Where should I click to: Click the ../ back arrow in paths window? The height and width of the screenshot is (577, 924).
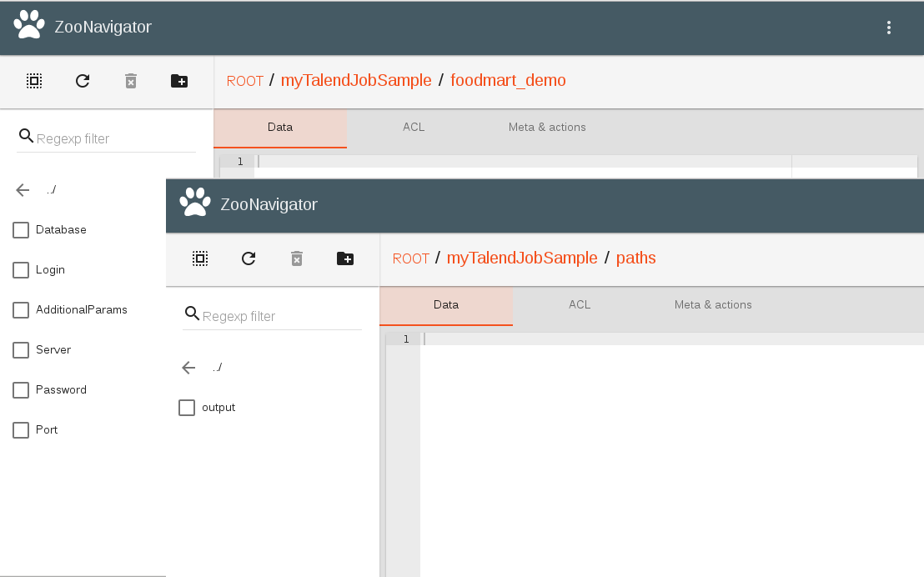pyautogui.click(x=188, y=367)
